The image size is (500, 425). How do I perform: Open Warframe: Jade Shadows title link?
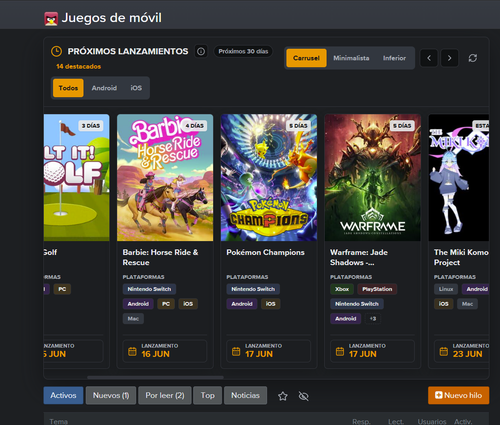[359, 257]
